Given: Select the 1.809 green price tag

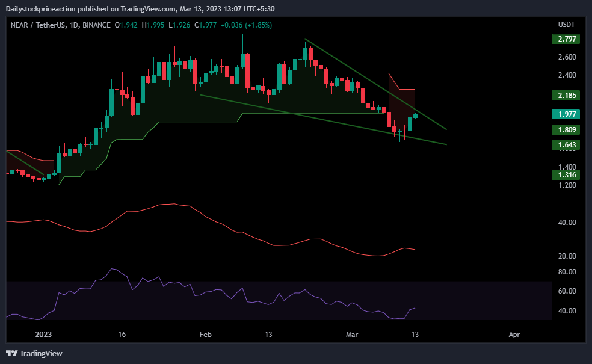Looking at the screenshot, I should point(566,130).
